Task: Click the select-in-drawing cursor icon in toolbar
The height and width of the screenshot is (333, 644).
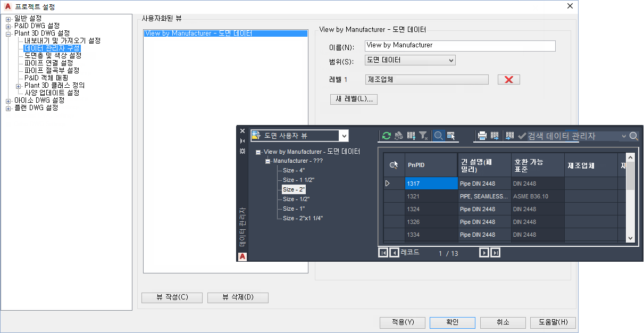Action: click(451, 136)
